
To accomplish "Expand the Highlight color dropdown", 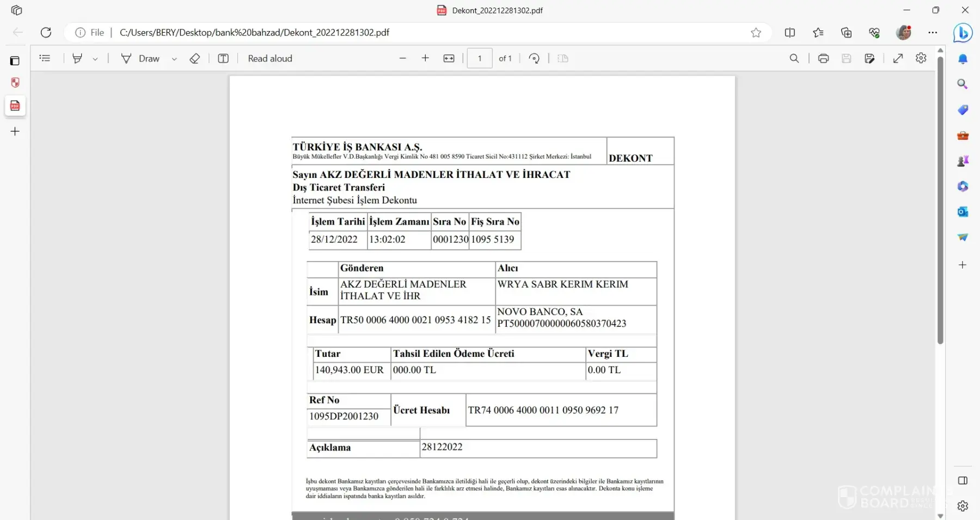I will pos(95,59).
